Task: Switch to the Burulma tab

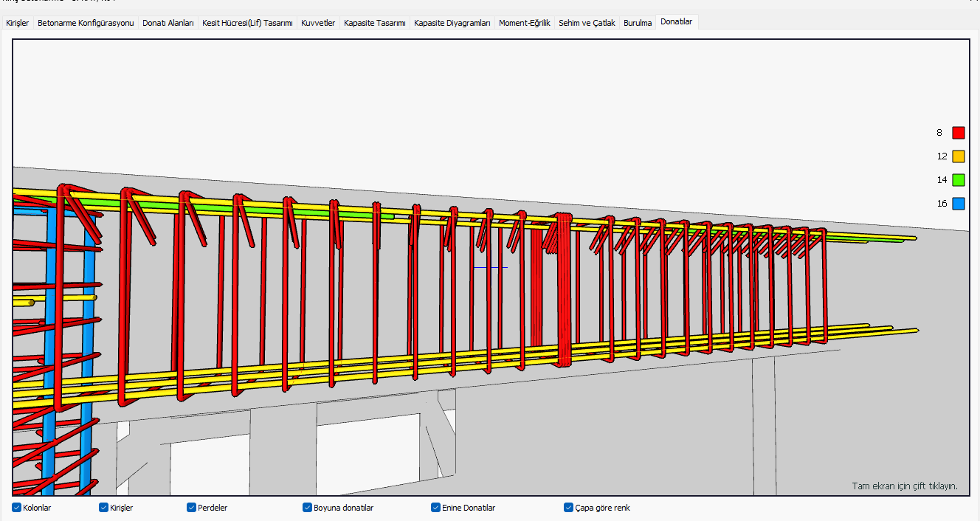Action: 638,23
